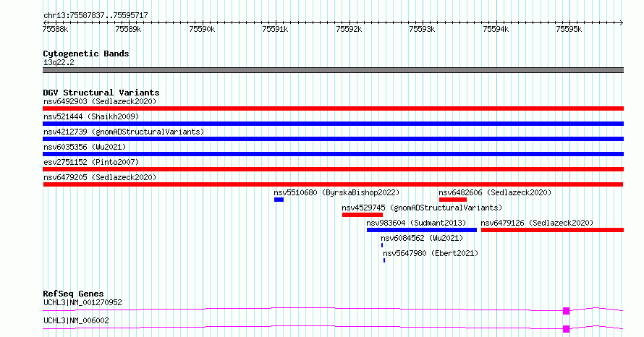
Task: Click the 75588k ruler tick label
Action: click(x=56, y=29)
